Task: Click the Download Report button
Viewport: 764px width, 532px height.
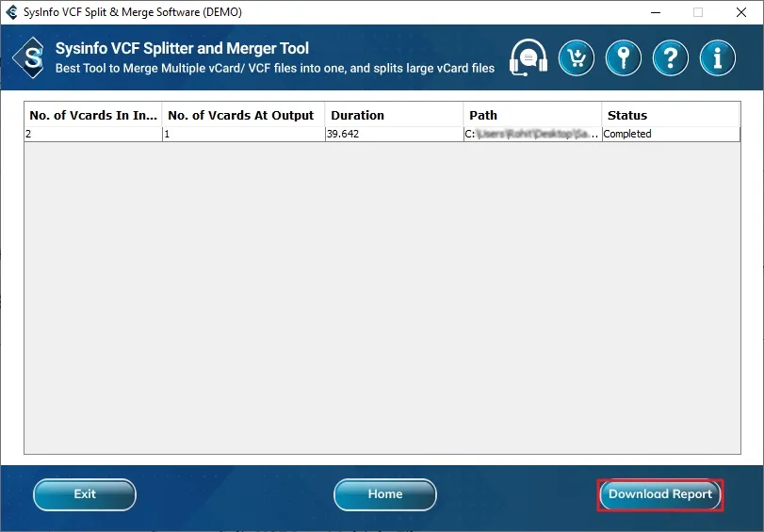Action: coord(660,494)
